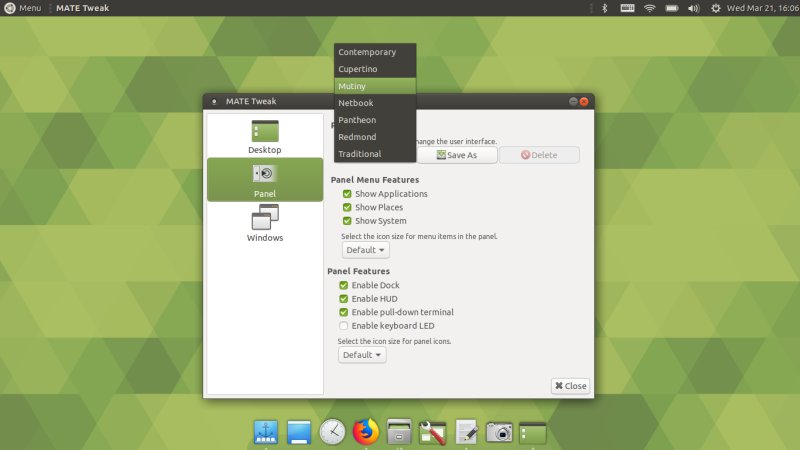Open the Wi-Fi network indicator

pyautogui.click(x=649, y=8)
